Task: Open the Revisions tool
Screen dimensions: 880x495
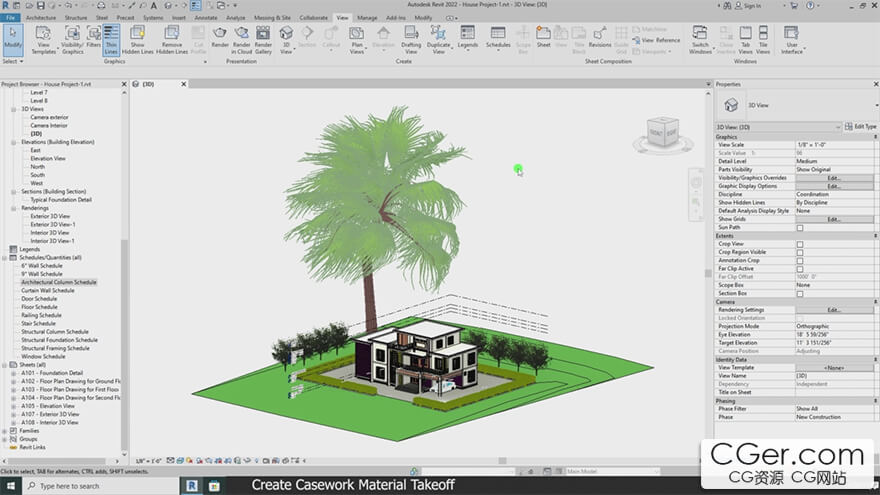Action: pyautogui.click(x=600, y=37)
